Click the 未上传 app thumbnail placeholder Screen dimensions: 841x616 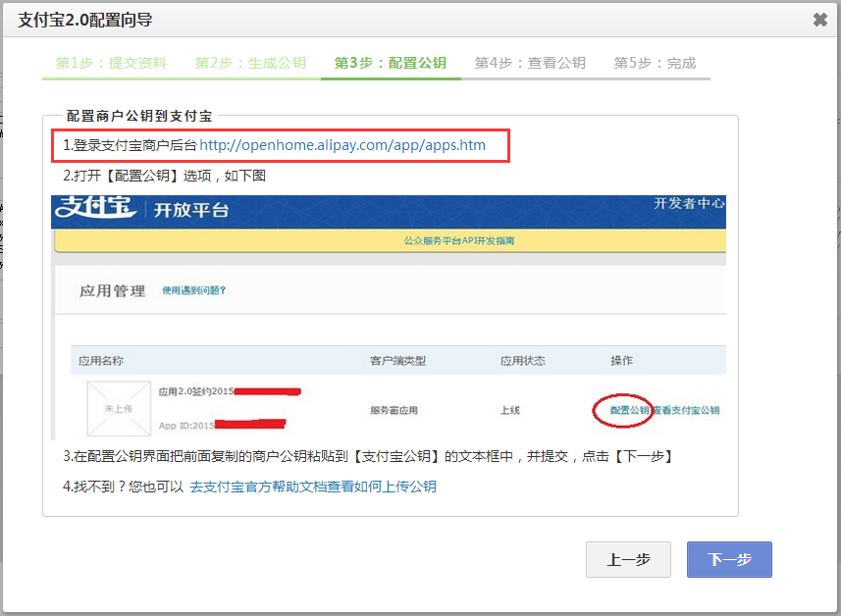click(x=119, y=409)
